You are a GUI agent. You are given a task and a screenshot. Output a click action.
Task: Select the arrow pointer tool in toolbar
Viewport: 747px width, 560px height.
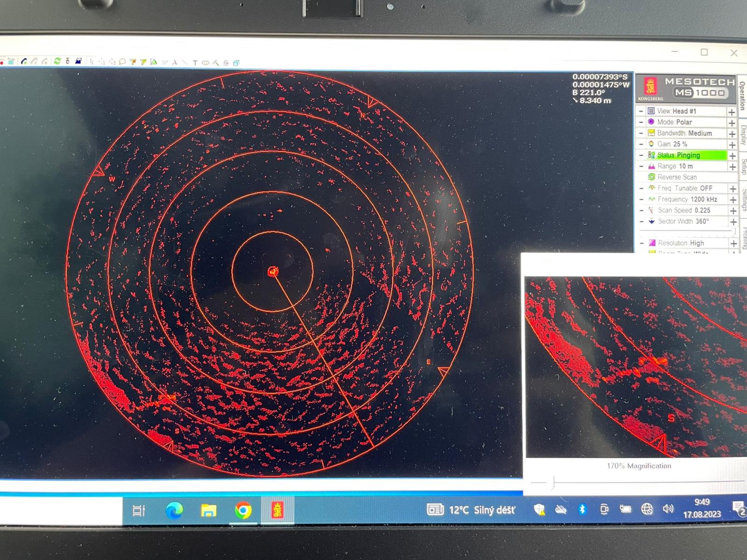[92, 61]
